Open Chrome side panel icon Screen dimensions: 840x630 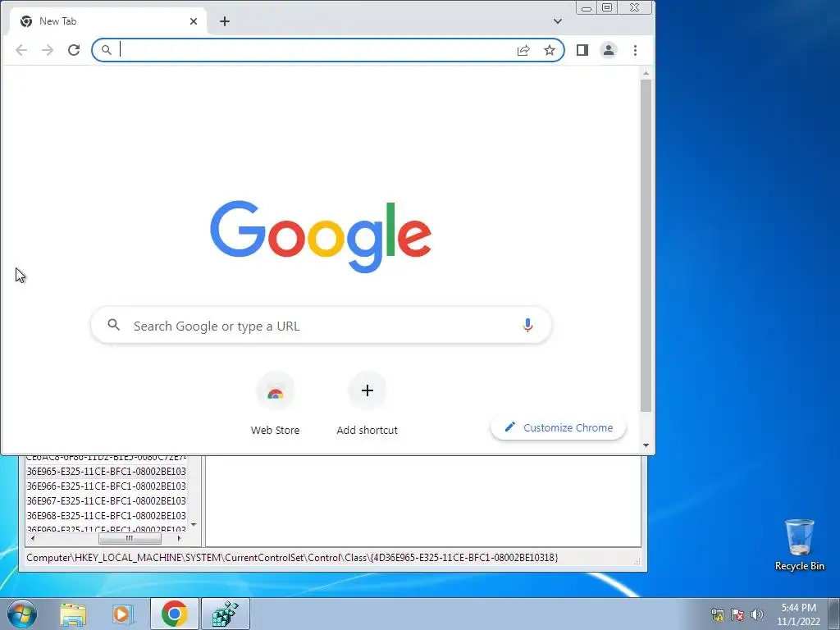click(x=582, y=50)
